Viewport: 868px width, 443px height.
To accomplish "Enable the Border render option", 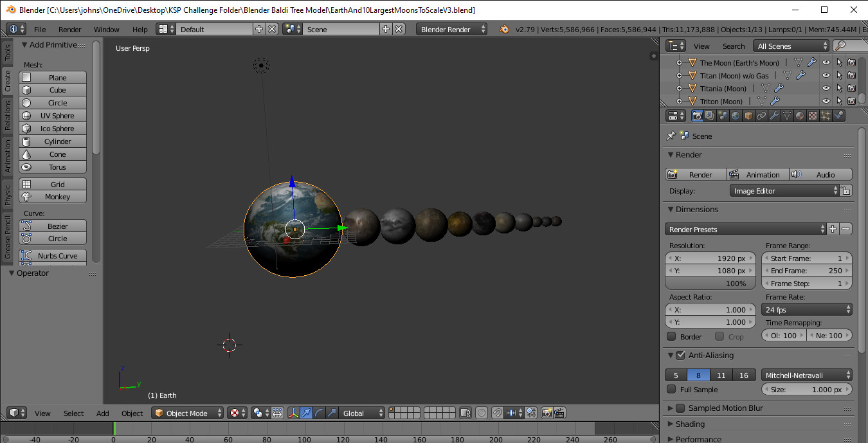I will (x=673, y=336).
